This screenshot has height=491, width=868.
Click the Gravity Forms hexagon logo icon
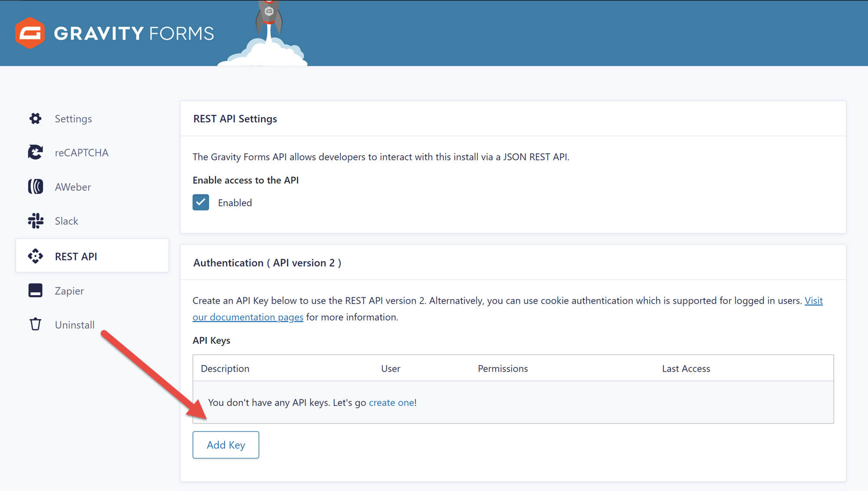point(30,33)
